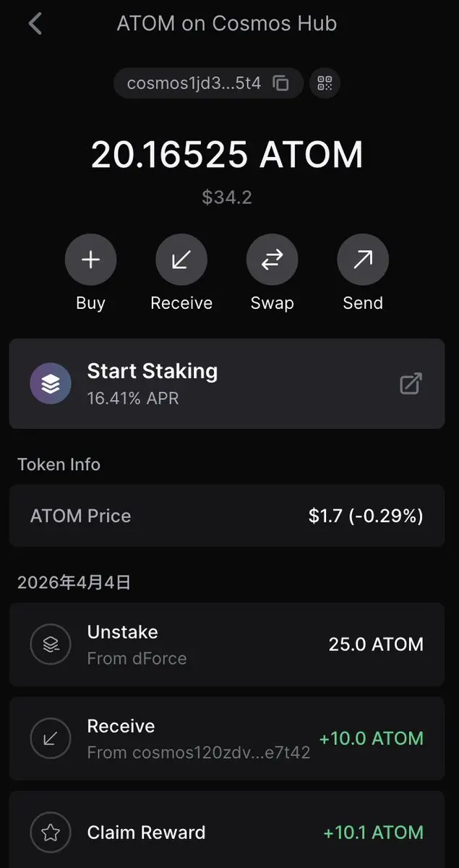View the +10.0 ATOM Receive transaction
Screen dimensions: 459x868
(x=226, y=738)
